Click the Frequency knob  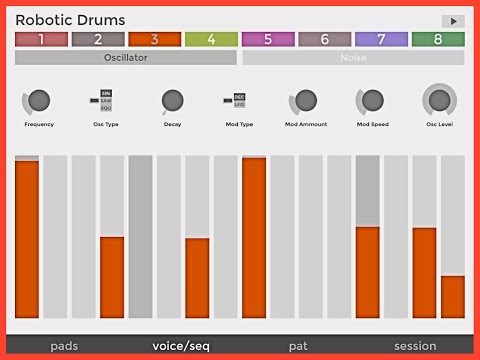(x=39, y=100)
